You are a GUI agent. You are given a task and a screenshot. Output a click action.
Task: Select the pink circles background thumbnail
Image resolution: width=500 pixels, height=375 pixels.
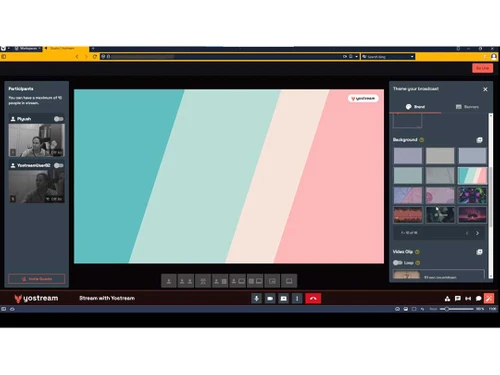click(440, 195)
